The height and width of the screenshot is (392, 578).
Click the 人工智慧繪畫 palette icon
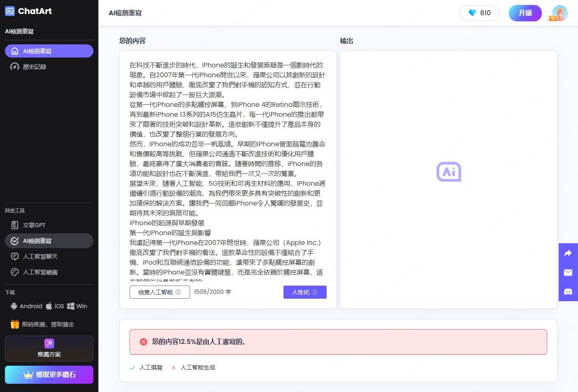click(15, 272)
